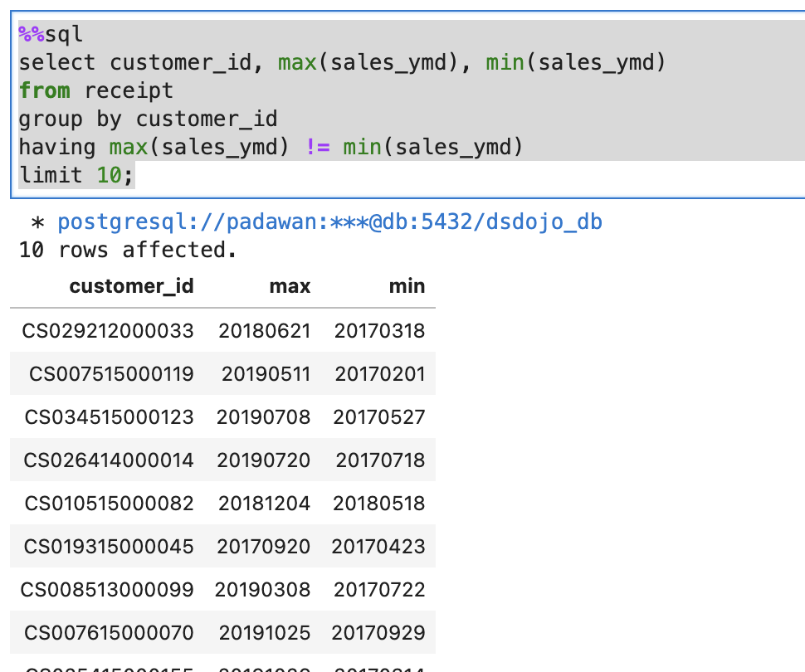The width and height of the screenshot is (805, 672).
Task: Click the %%sql magic line
Action: click(51, 35)
